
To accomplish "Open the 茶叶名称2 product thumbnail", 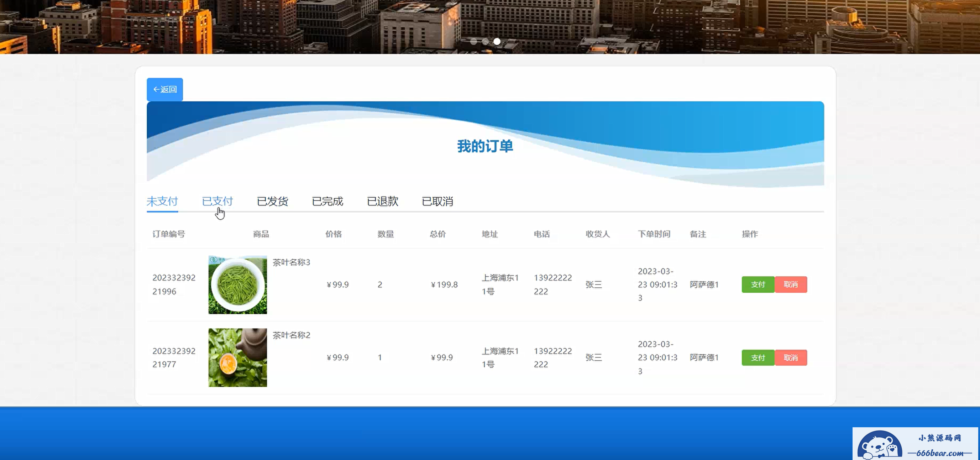I will point(238,358).
